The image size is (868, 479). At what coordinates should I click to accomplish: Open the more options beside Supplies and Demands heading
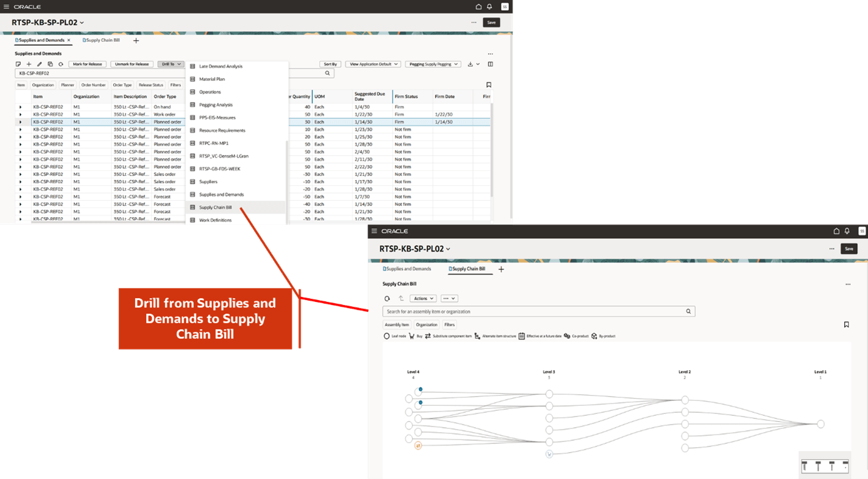point(490,54)
